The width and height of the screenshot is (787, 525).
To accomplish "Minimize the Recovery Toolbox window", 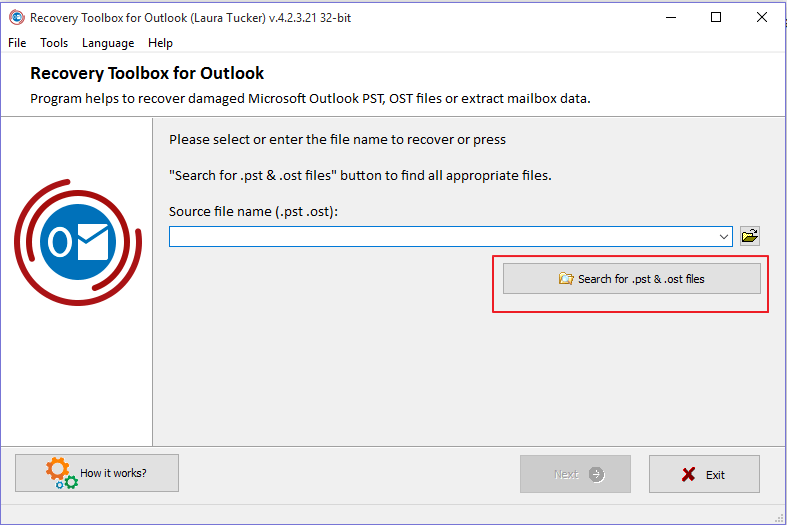I will pyautogui.click(x=671, y=18).
